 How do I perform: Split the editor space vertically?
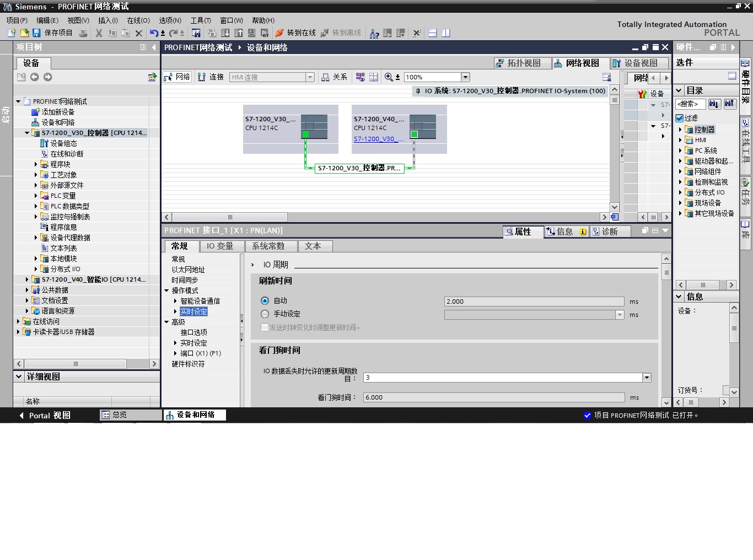coord(446,33)
